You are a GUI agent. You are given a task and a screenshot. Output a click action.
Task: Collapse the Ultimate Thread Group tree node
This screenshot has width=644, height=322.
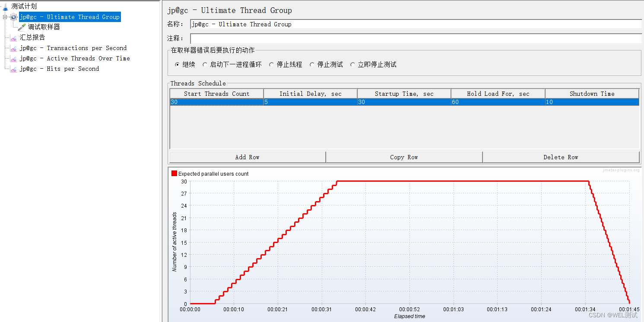[x=4, y=17]
